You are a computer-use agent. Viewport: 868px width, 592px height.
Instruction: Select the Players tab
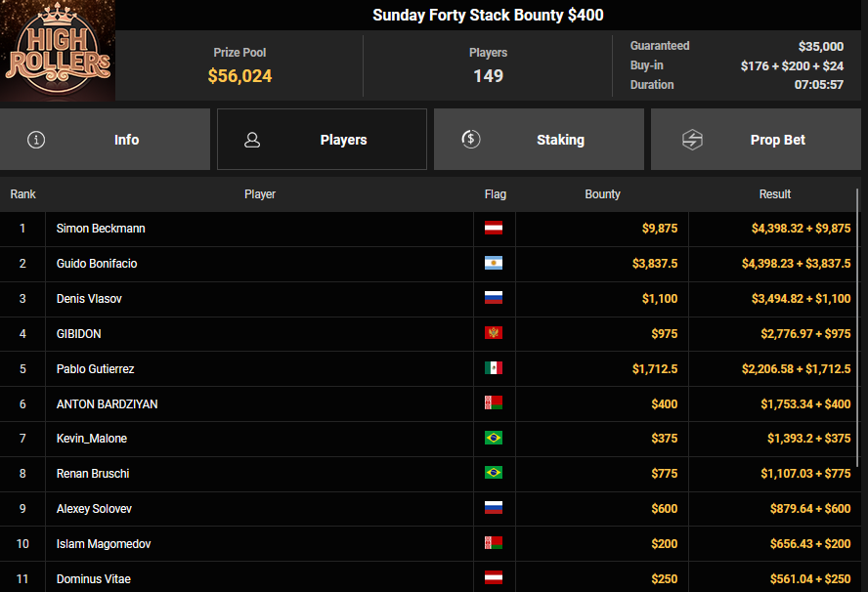[x=322, y=140]
